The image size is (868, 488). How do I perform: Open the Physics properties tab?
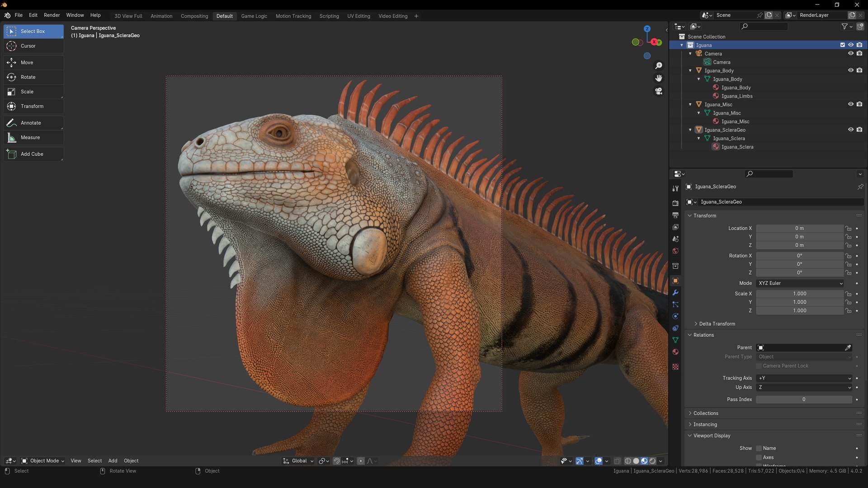click(675, 316)
